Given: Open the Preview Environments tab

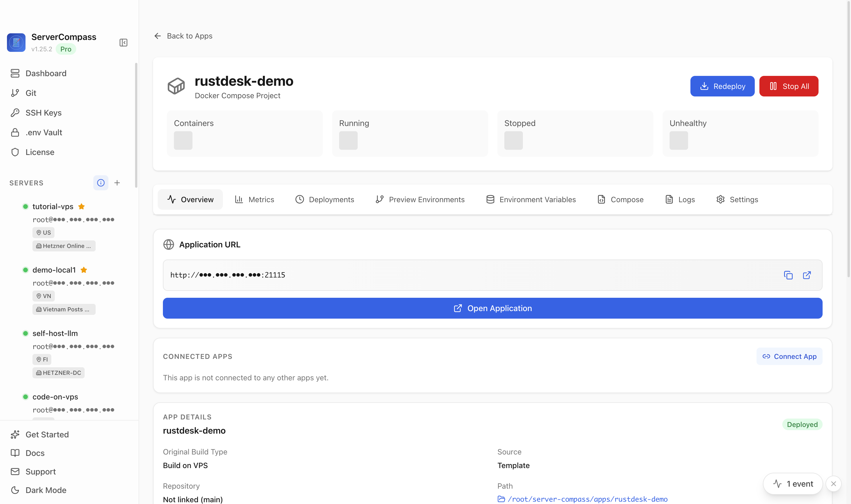Looking at the screenshot, I should (x=420, y=199).
